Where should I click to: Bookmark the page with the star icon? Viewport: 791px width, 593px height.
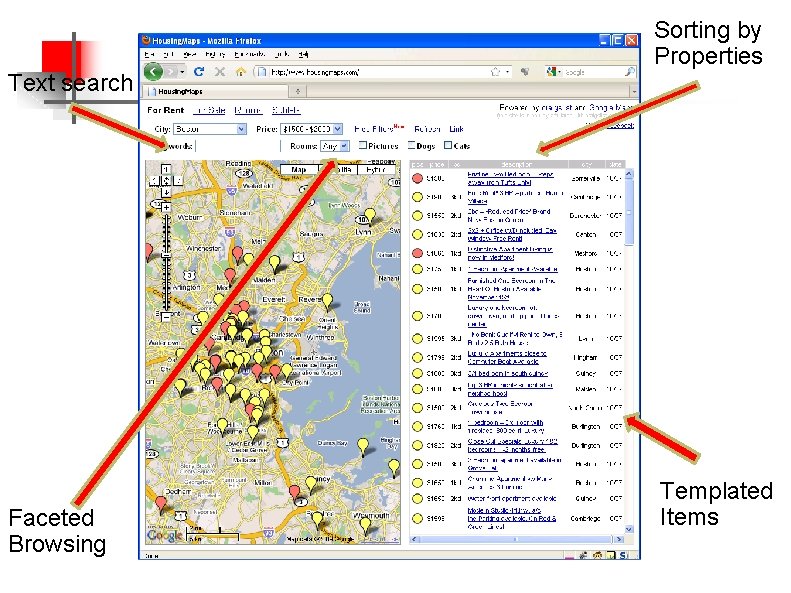[495, 72]
